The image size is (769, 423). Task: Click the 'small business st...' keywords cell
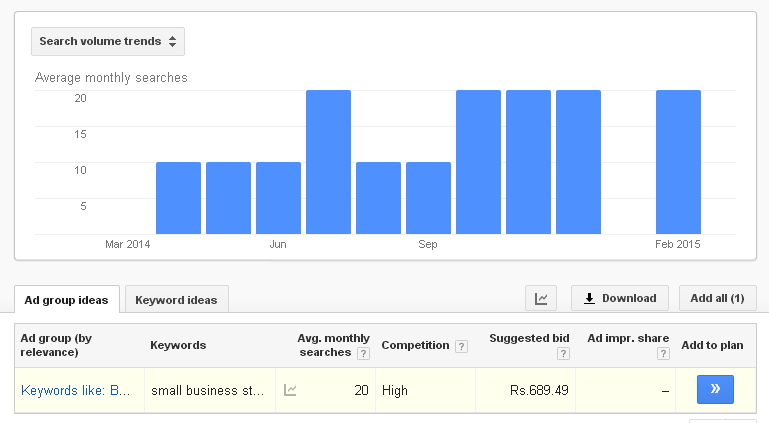click(209, 390)
